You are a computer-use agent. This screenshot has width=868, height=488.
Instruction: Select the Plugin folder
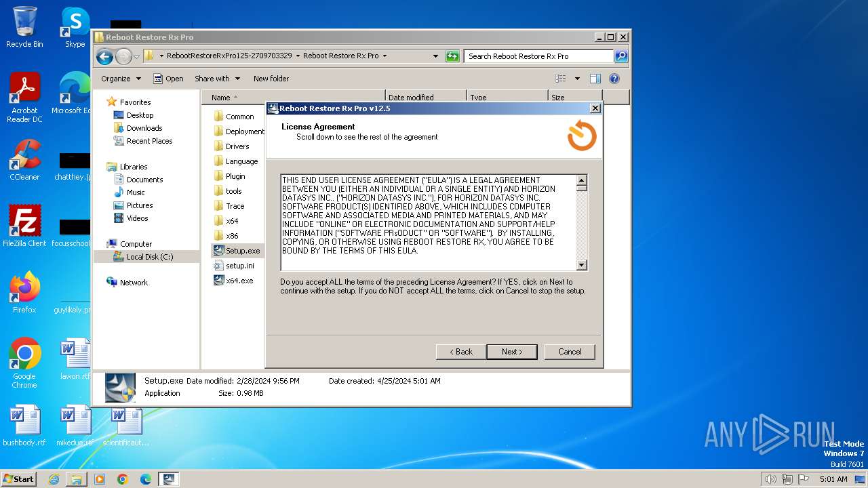coord(229,176)
